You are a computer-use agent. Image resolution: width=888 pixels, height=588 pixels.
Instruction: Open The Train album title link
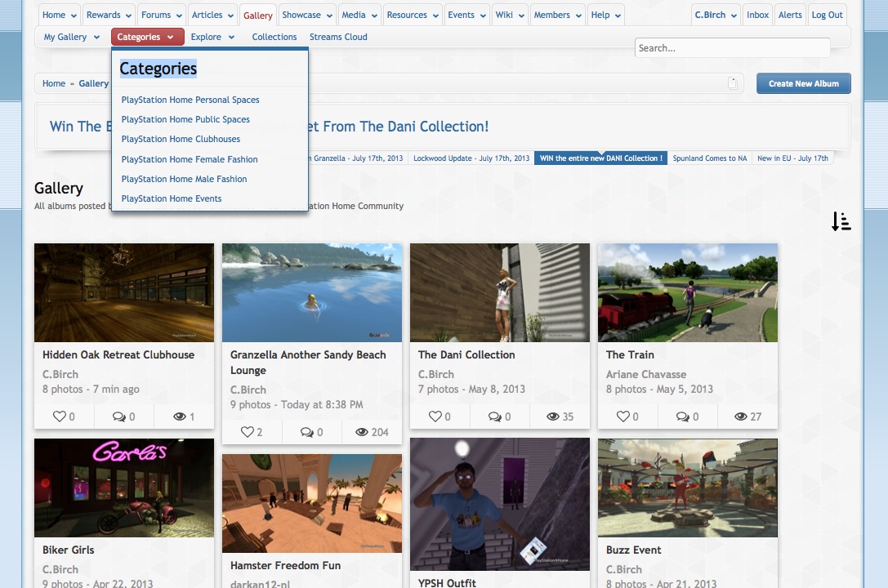[630, 354]
